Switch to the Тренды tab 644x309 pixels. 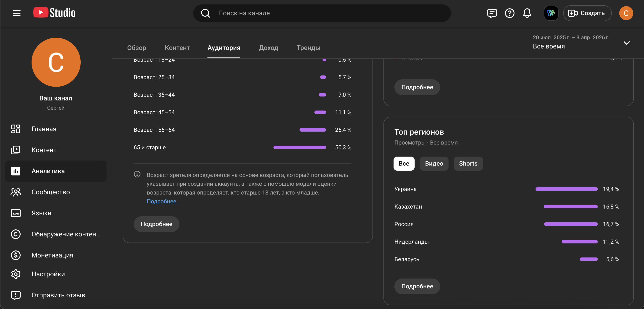point(308,48)
